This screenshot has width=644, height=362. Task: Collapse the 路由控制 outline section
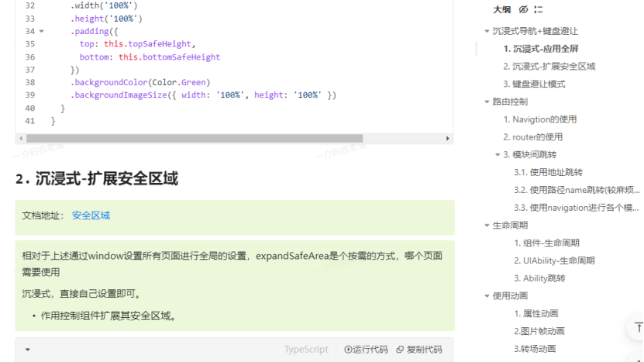486,102
